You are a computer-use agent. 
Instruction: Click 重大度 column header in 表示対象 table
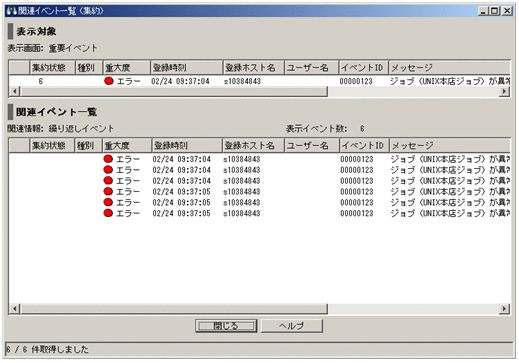pyautogui.click(x=127, y=68)
